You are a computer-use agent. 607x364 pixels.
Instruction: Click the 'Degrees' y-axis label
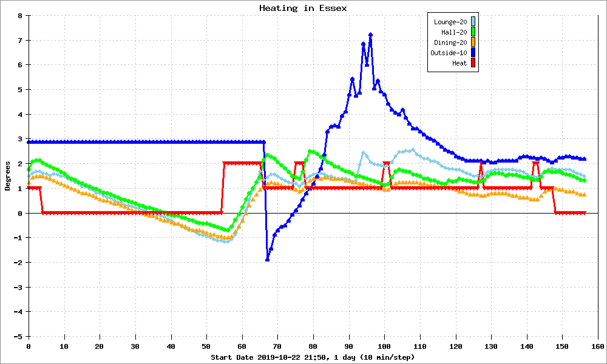[7, 176]
